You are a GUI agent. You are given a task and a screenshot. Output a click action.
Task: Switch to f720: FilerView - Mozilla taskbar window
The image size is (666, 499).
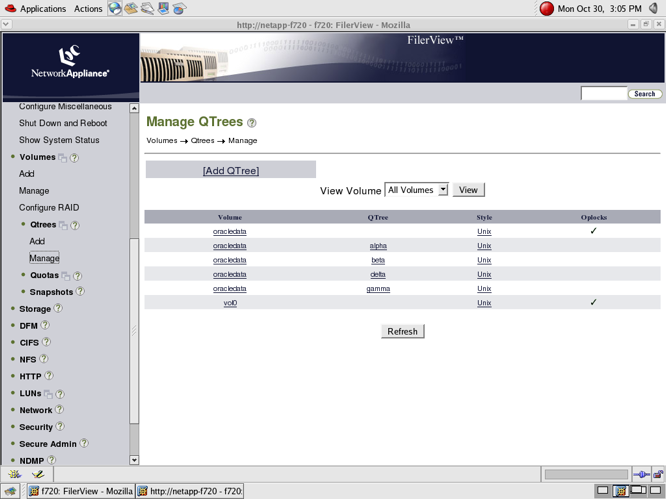tap(81, 491)
